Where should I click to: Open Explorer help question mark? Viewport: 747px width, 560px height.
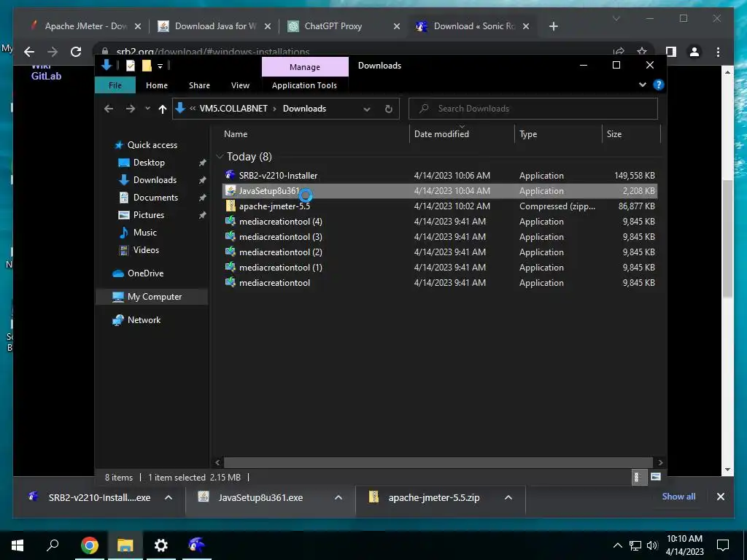[x=659, y=85]
